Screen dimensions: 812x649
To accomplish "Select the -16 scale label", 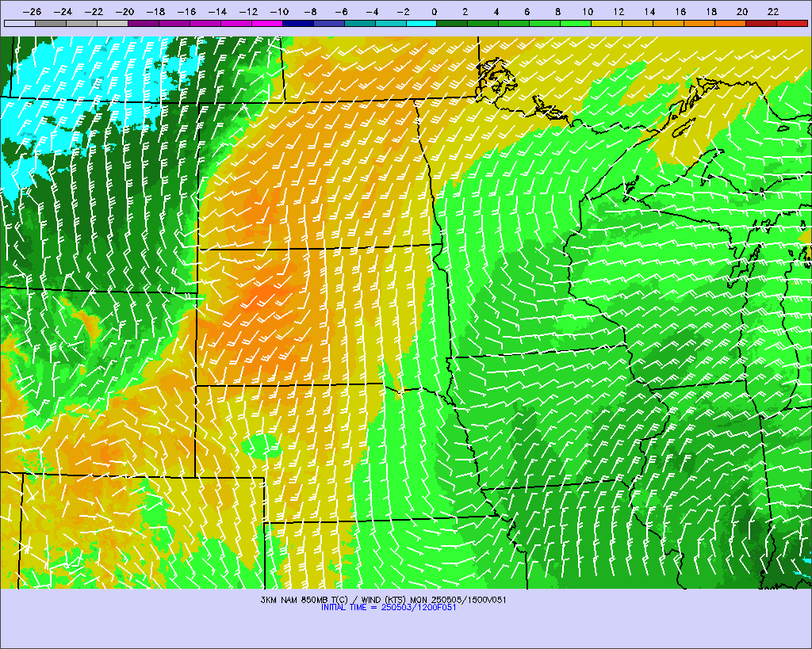I will [x=186, y=11].
